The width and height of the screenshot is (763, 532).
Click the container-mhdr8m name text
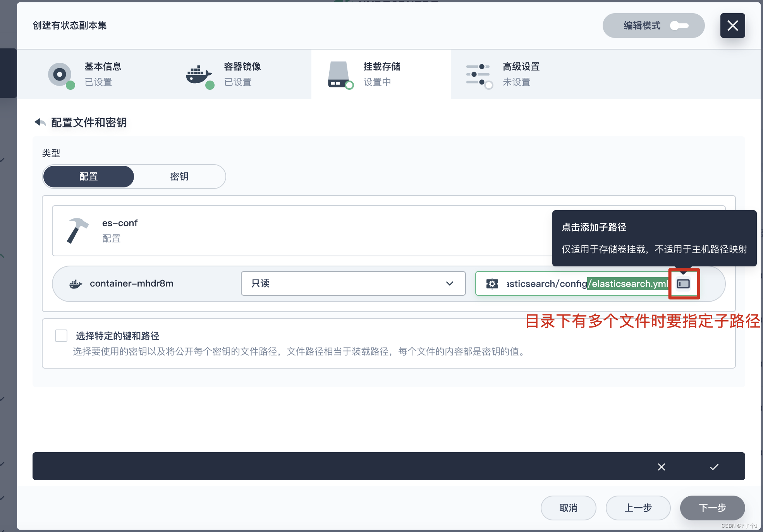click(x=132, y=283)
